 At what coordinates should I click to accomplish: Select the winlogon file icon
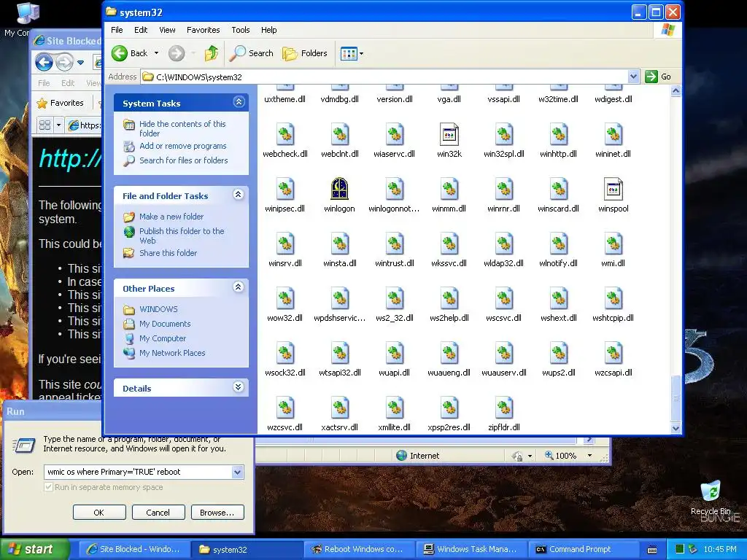point(339,189)
